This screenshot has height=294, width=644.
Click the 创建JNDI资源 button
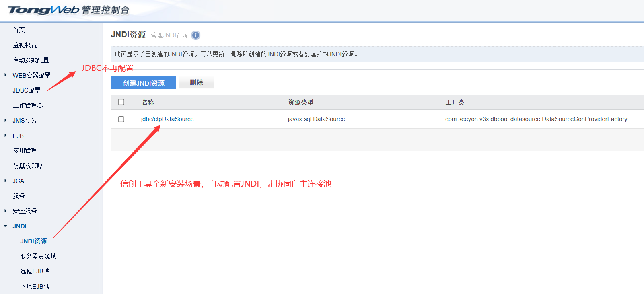144,83
